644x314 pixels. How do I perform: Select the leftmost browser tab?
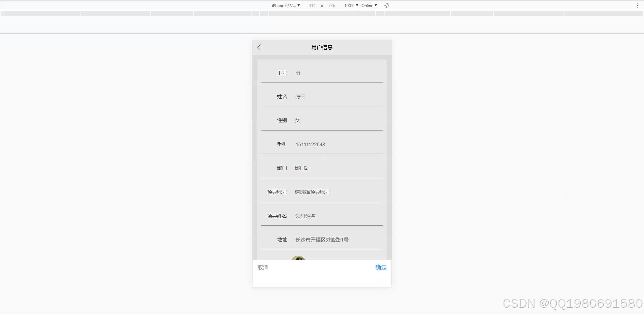coord(40,13)
